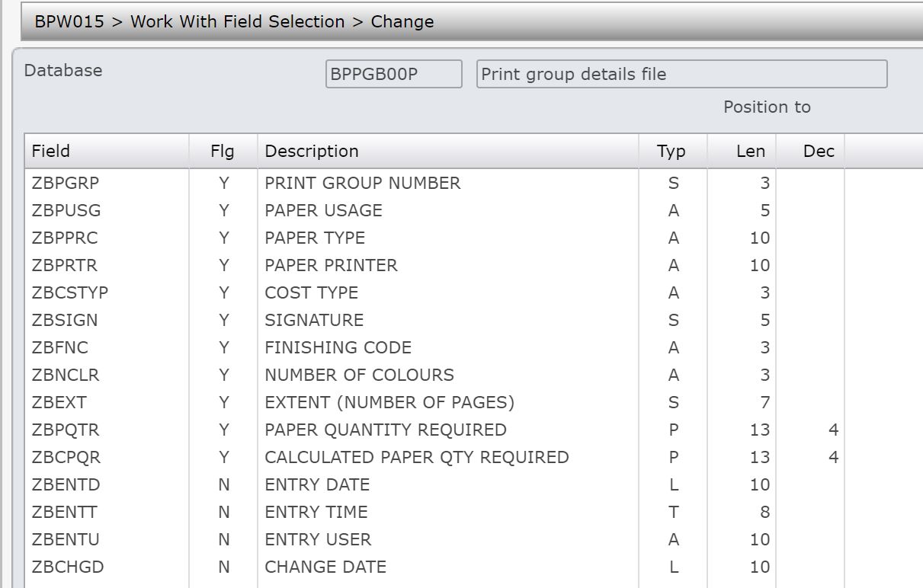The width and height of the screenshot is (923, 588).
Task: Click the BPW015 breadcrumb item
Action: point(69,22)
